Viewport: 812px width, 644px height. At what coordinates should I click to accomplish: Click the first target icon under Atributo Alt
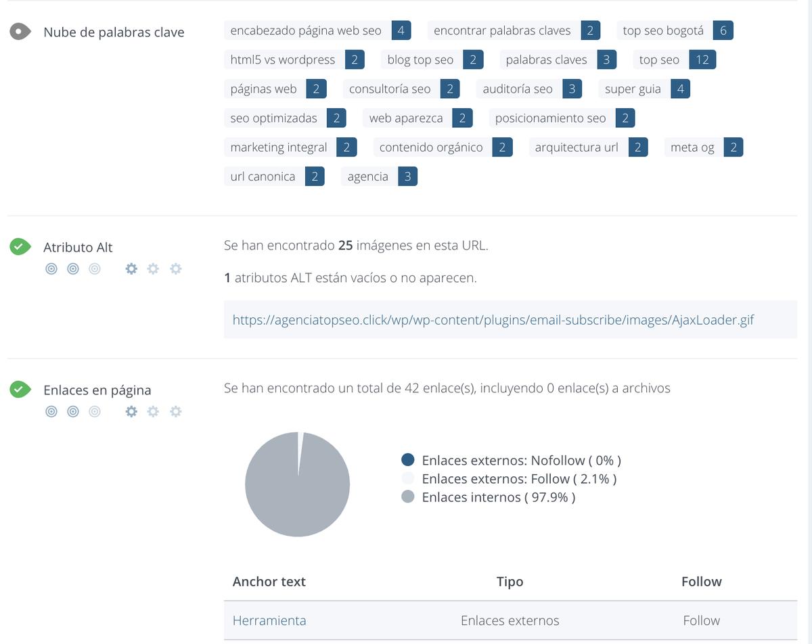[x=51, y=269]
